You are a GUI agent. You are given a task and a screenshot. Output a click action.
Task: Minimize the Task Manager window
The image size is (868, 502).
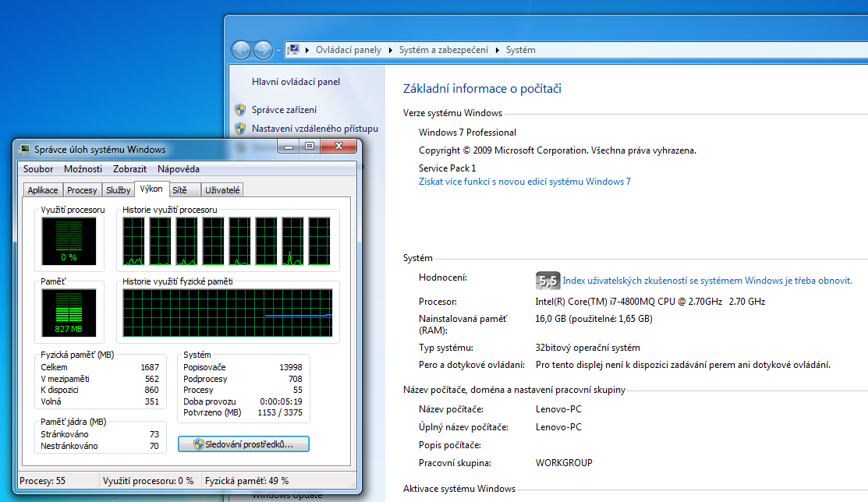tap(289, 146)
